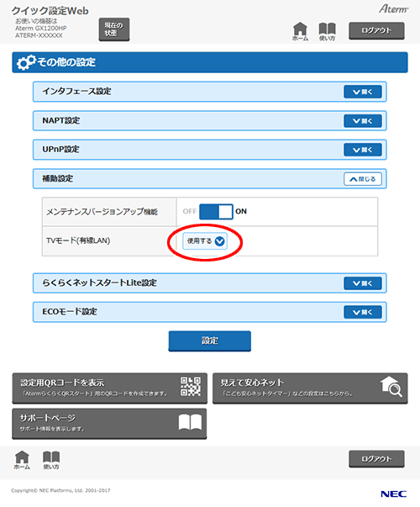Click the Copyright NEC Platforms footer text
This screenshot has height=507, width=420.
coord(60,490)
